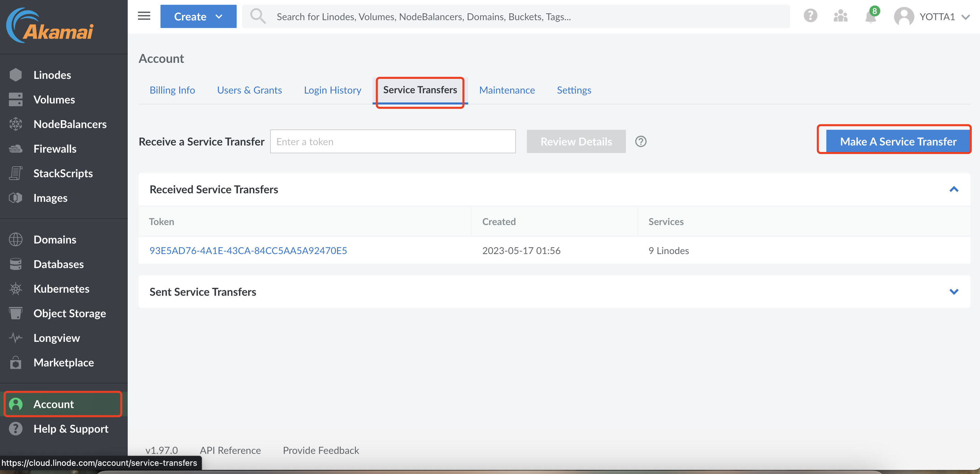Screen dimensions: 980x474
Task: Click the Make A Service Transfer button
Action: [898, 141]
